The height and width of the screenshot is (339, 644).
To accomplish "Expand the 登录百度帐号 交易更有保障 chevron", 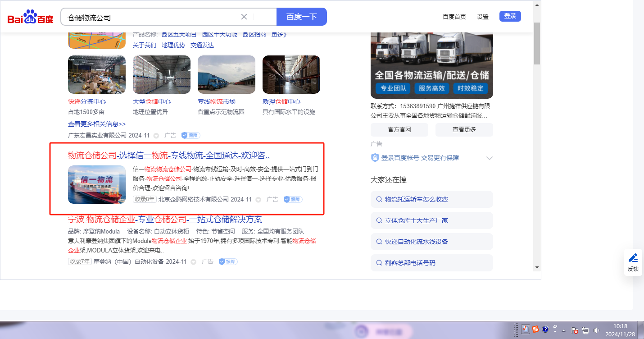I will pos(489,158).
